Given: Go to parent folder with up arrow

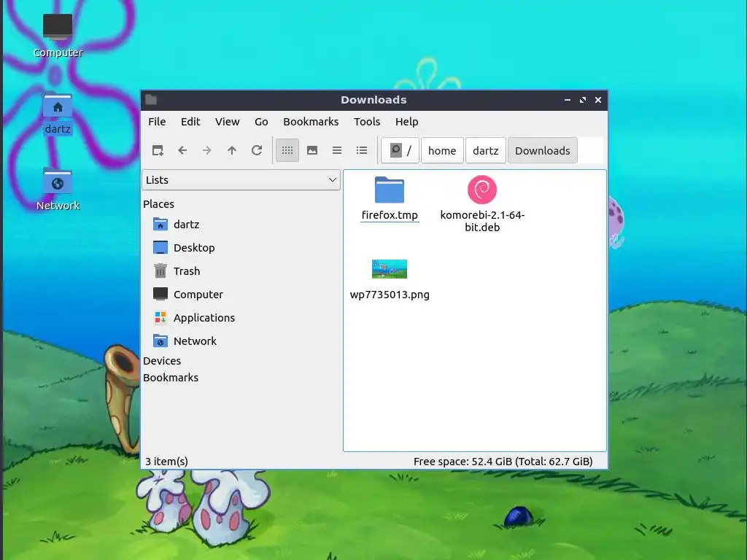Looking at the screenshot, I should (232, 150).
